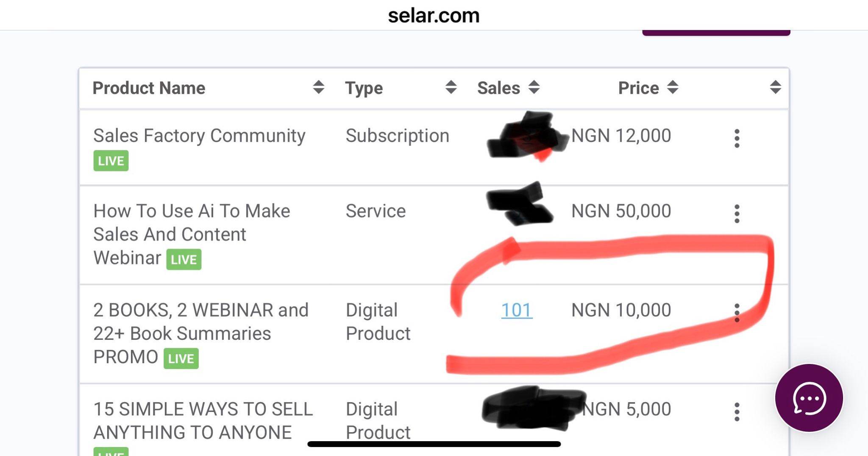The image size is (868, 456).
Task: Sort the table by Product Name arrows
Action: coord(318,87)
